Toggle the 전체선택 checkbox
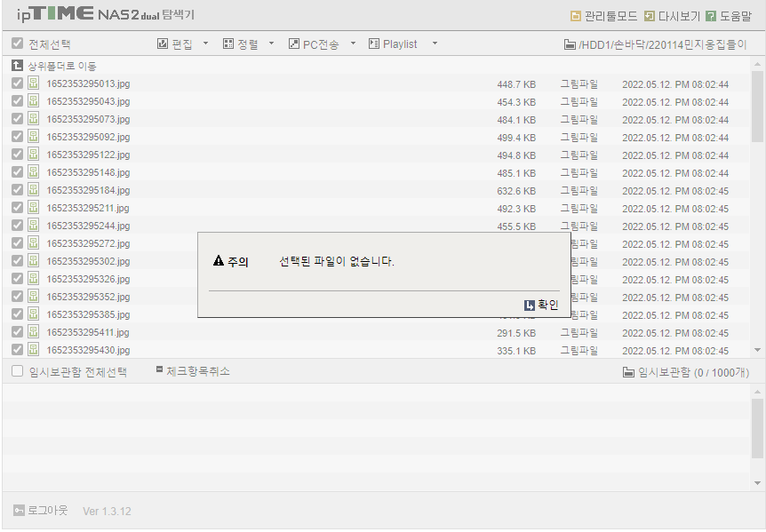 pos(17,44)
